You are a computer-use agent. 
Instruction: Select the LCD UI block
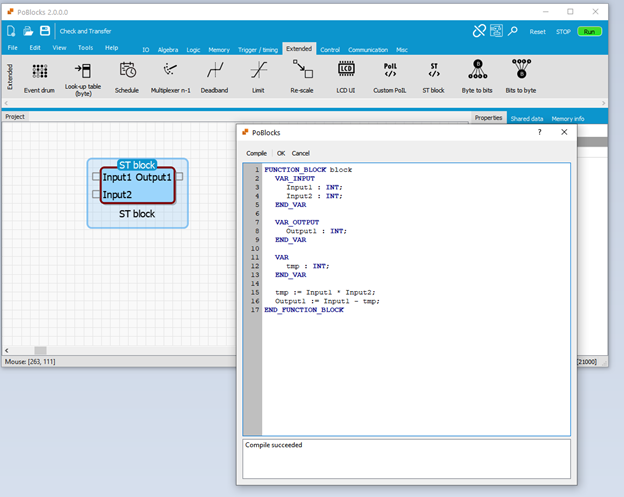point(346,78)
